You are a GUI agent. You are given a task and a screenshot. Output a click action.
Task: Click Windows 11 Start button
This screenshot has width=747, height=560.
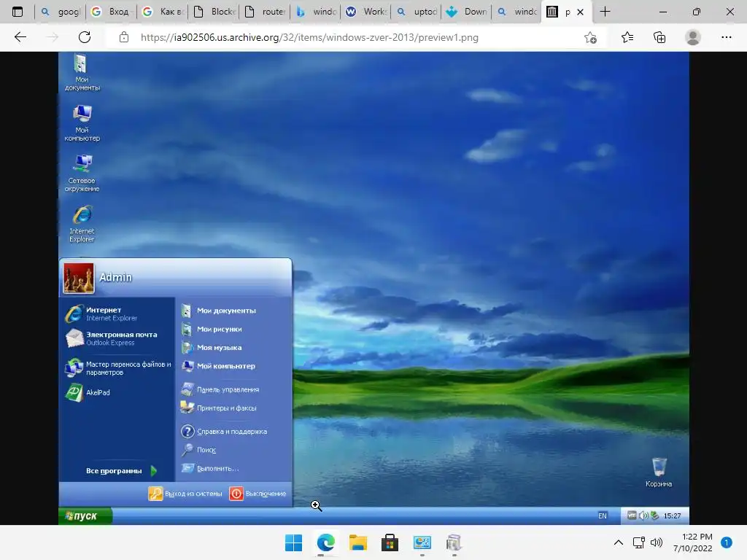[x=293, y=542]
